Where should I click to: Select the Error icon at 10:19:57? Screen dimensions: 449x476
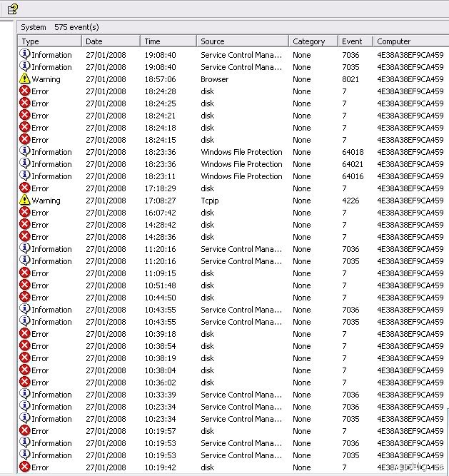pos(24,431)
